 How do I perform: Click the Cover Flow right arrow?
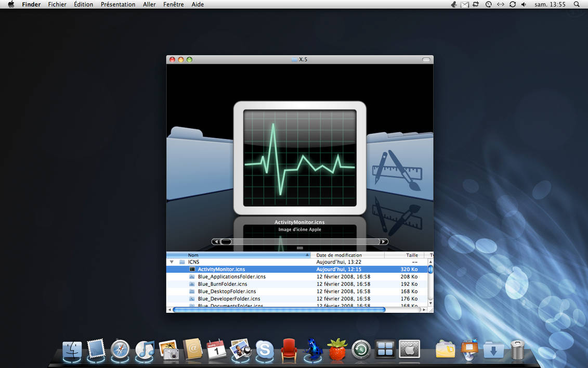click(x=383, y=242)
